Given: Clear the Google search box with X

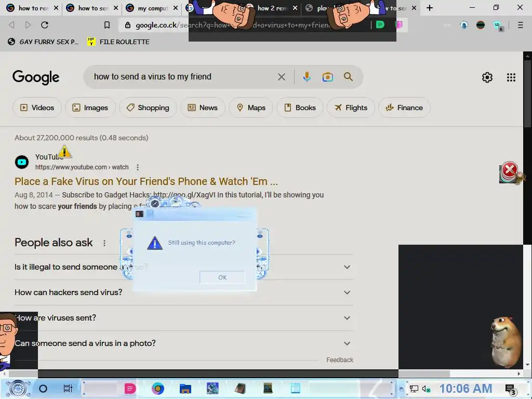Looking at the screenshot, I should pyautogui.click(x=281, y=77).
